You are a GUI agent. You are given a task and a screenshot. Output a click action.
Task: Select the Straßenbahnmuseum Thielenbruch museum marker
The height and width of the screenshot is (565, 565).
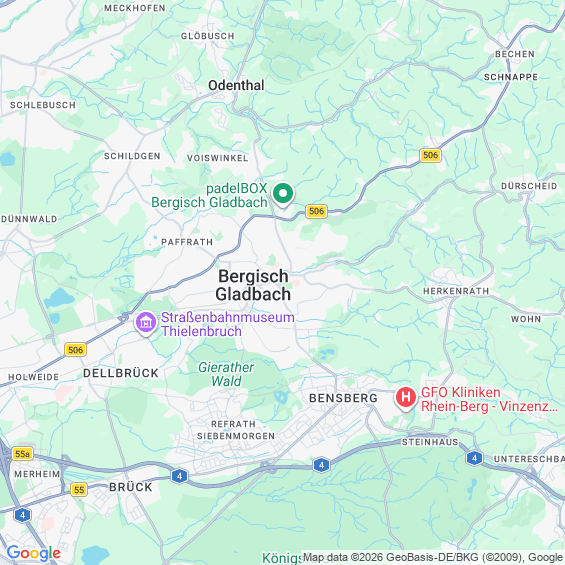pos(146,324)
